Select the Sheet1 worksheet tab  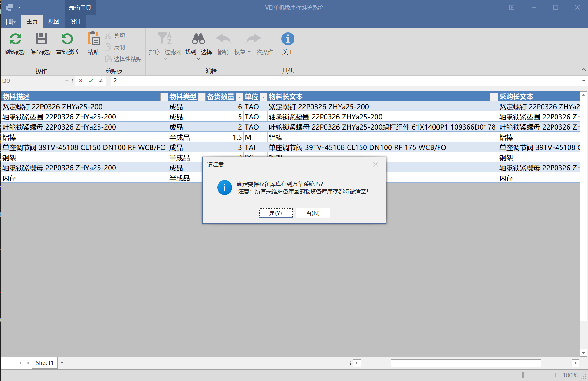[44, 362]
